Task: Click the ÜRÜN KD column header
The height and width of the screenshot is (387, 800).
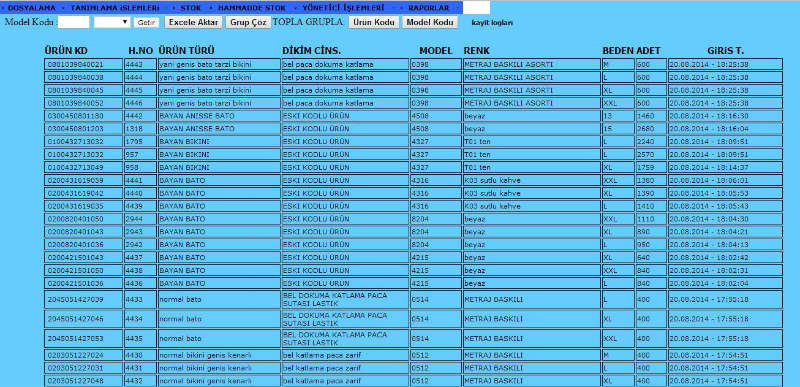Action: pyautogui.click(x=66, y=51)
